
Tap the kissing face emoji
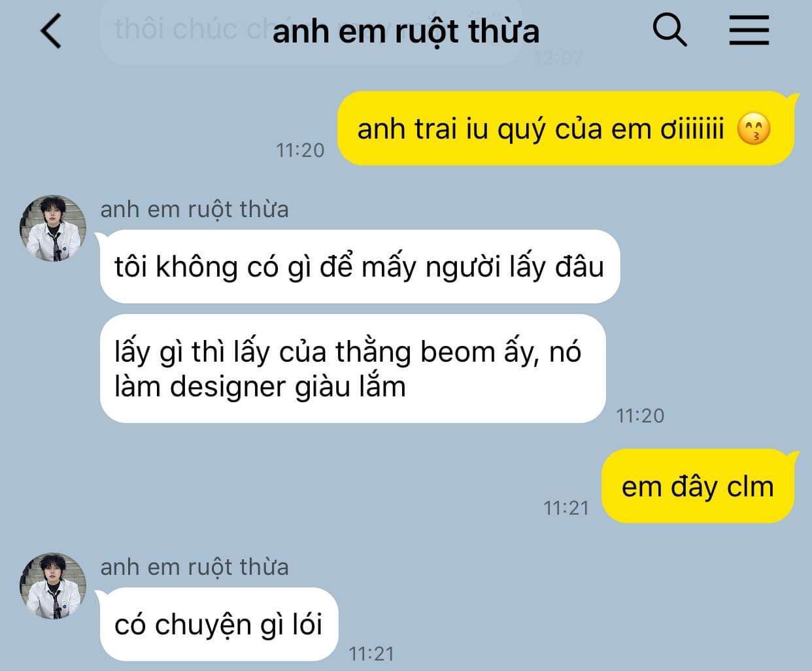coord(753,129)
